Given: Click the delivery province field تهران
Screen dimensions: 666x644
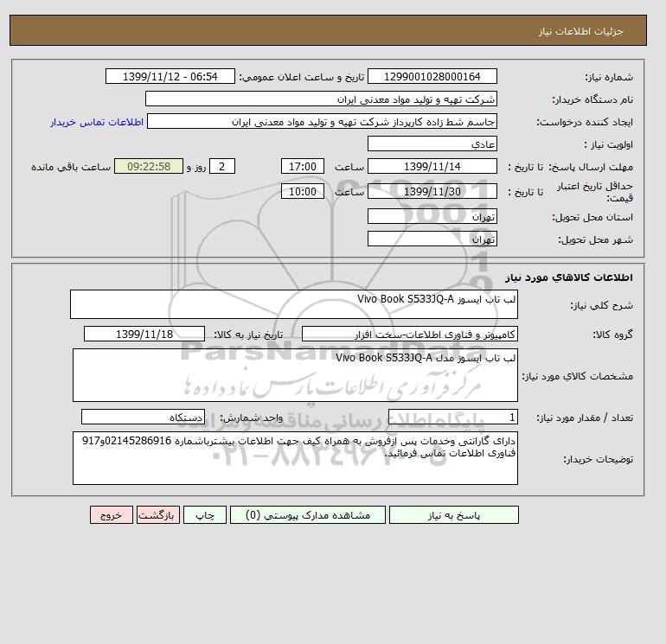Looking at the screenshot, I should pyautogui.click(x=432, y=216).
